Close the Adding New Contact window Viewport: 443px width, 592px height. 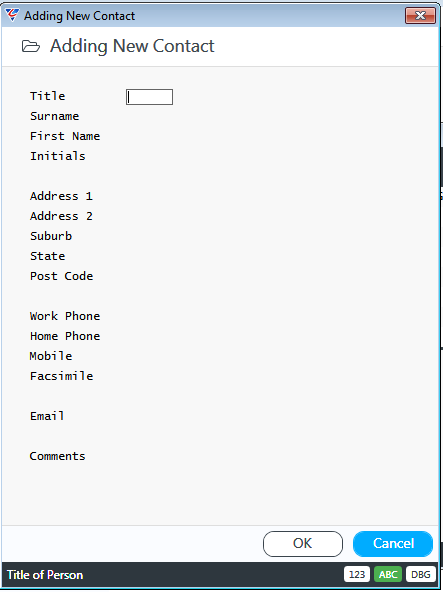(x=420, y=15)
